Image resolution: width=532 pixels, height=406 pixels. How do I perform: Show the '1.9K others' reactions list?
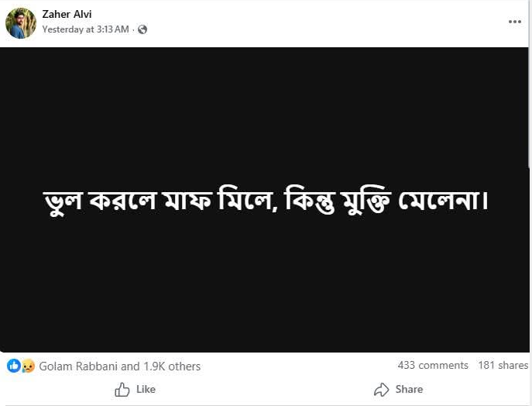coord(172,366)
